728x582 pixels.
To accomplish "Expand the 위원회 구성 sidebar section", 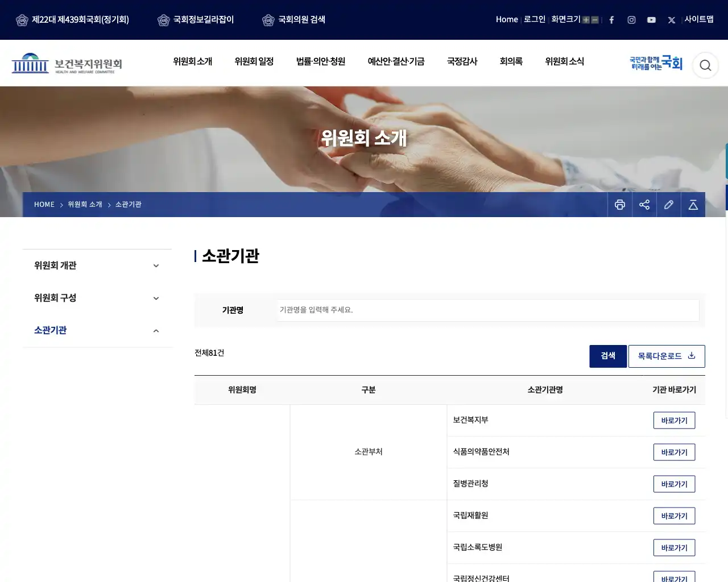I will coord(97,298).
